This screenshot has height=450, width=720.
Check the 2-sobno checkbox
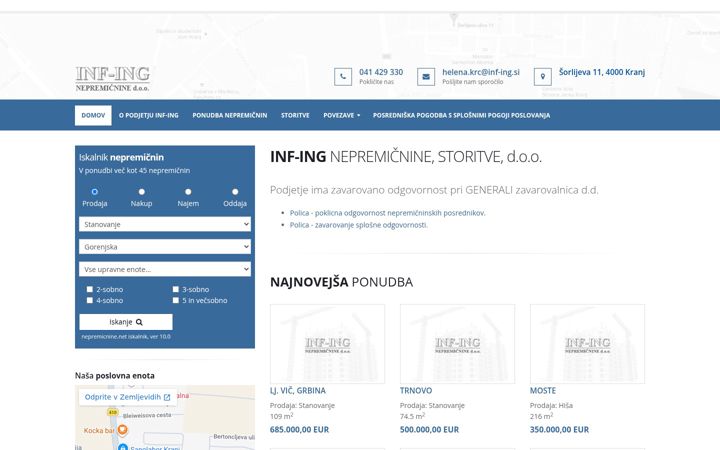coord(90,289)
